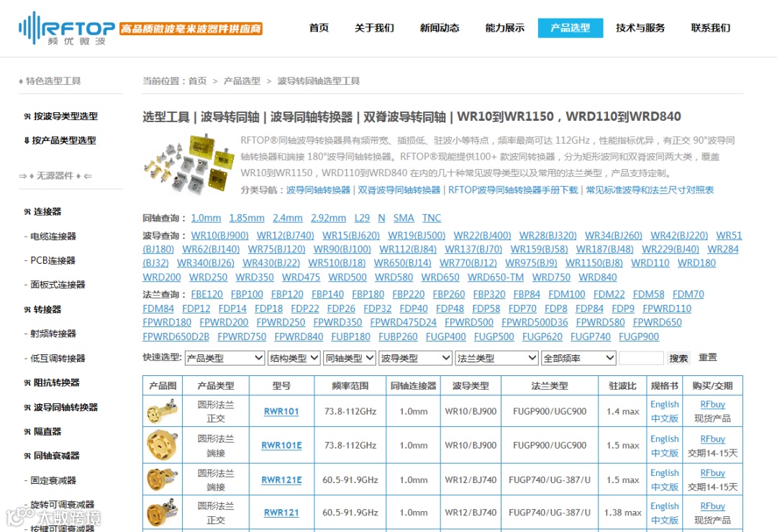
Task: Open model RWR101E link
Action: (x=281, y=445)
